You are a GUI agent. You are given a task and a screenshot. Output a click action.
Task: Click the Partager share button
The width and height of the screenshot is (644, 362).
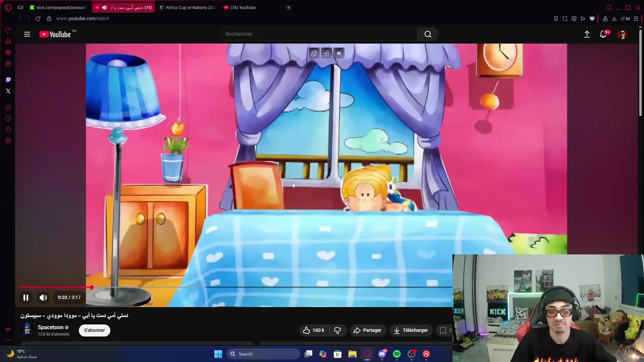[367, 330]
